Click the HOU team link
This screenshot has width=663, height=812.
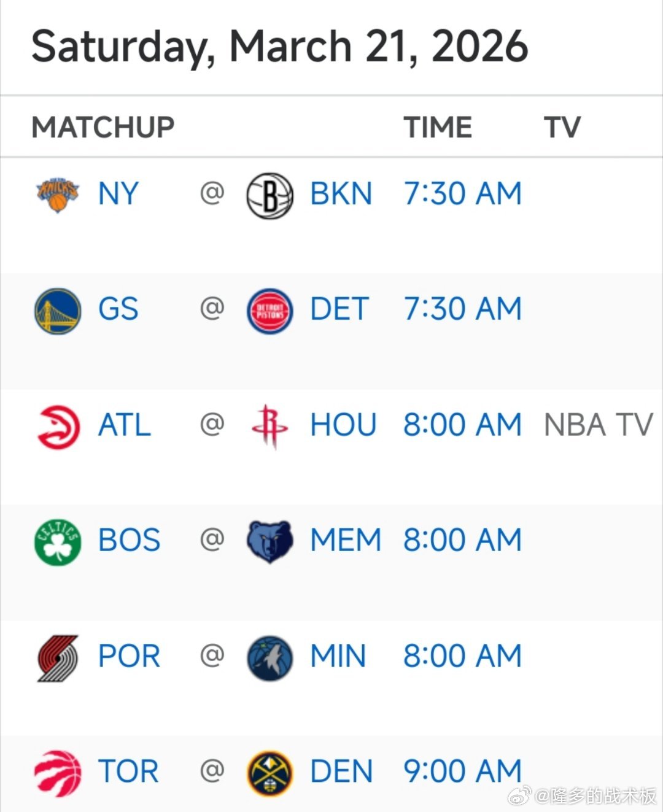pyautogui.click(x=343, y=425)
